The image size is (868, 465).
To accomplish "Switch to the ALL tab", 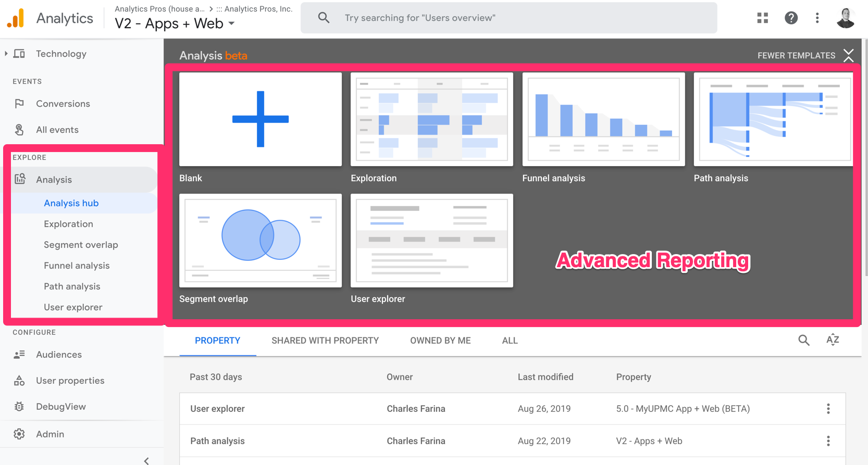I will 510,341.
